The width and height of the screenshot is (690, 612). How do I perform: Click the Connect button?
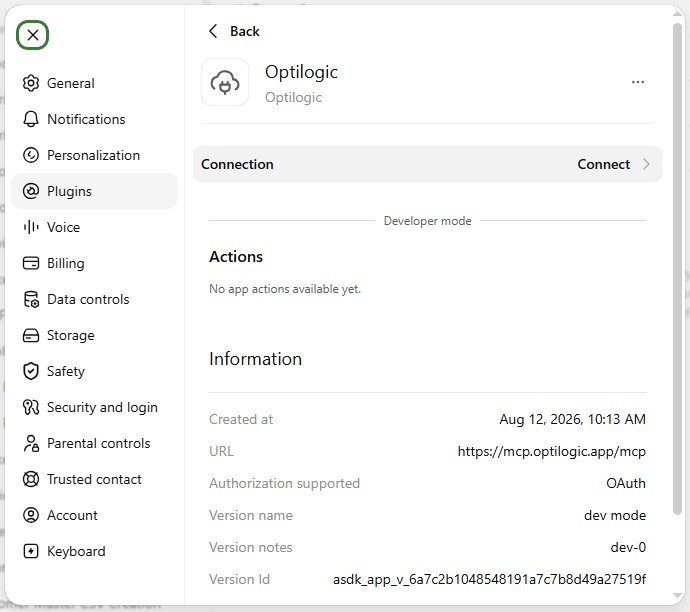click(604, 164)
